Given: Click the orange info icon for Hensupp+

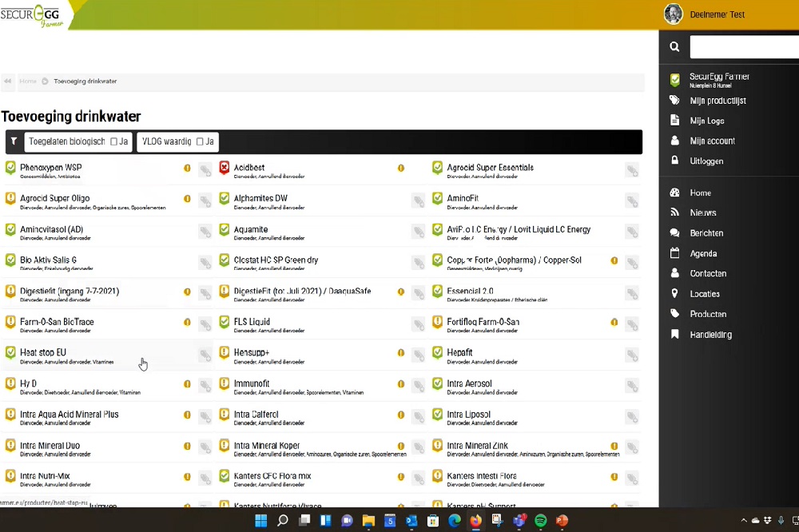Looking at the screenshot, I should (401, 352).
